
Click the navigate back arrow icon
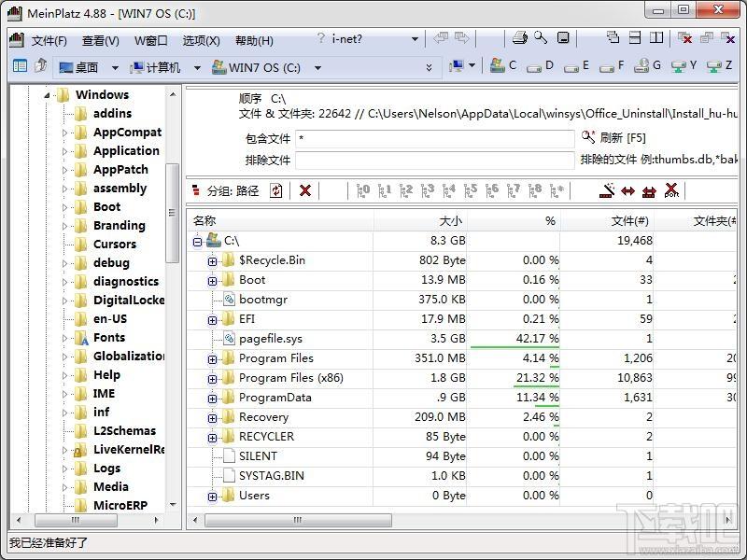[x=441, y=38]
